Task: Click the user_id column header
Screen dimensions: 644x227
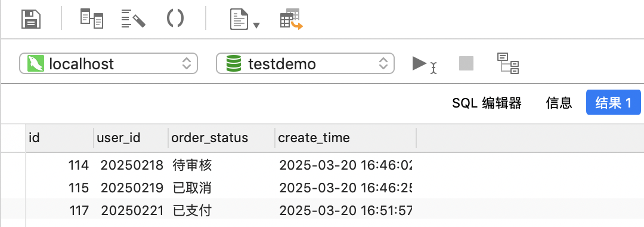Action: (131, 137)
